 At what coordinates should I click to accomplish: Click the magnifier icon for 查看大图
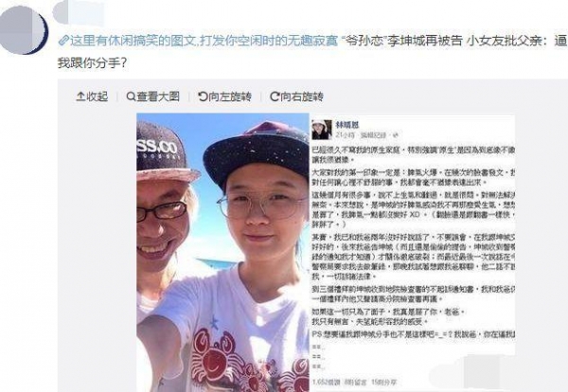131,97
